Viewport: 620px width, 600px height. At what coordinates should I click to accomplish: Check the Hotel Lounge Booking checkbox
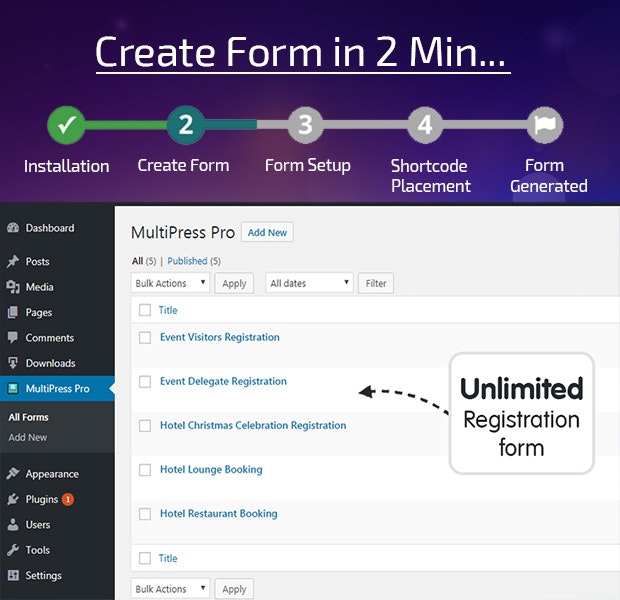pos(145,470)
